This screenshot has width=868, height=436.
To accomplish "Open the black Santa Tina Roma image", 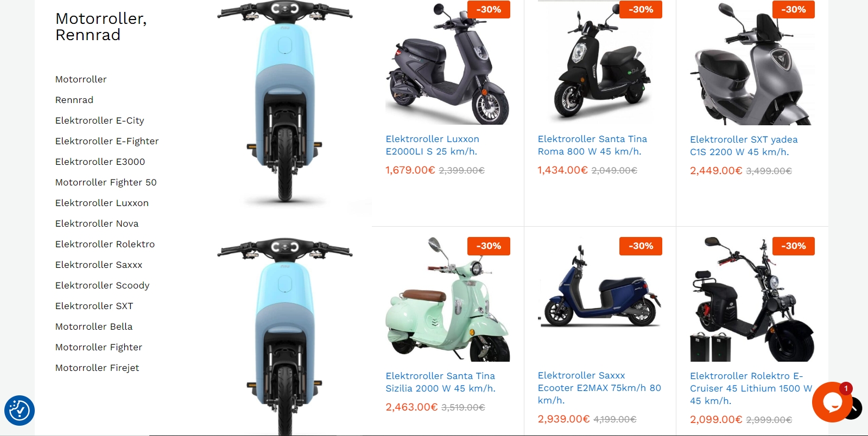I will [600, 63].
